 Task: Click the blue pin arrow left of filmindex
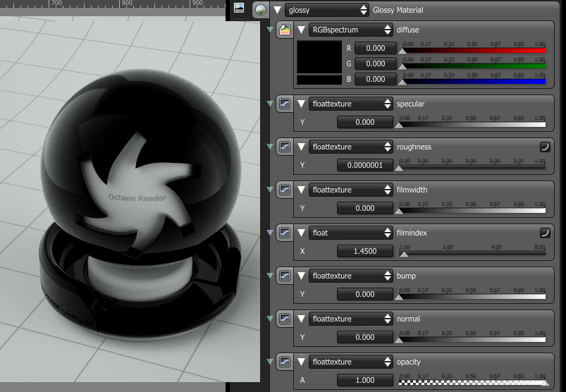pyautogui.click(x=270, y=233)
